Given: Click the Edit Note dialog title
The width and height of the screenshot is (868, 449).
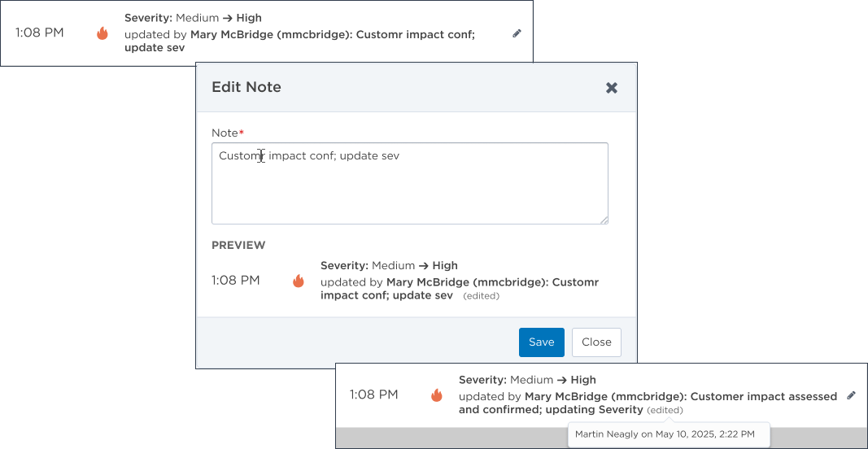Looking at the screenshot, I should click(x=246, y=87).
